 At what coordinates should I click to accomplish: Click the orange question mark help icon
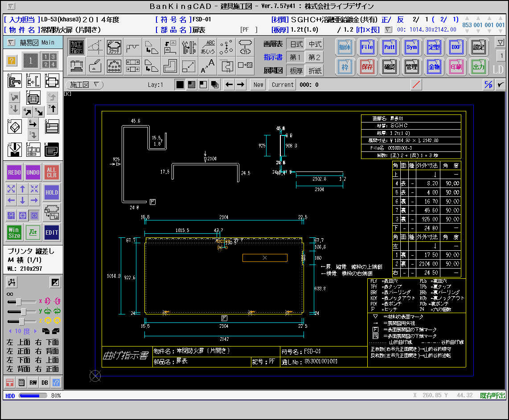[11, 60]
